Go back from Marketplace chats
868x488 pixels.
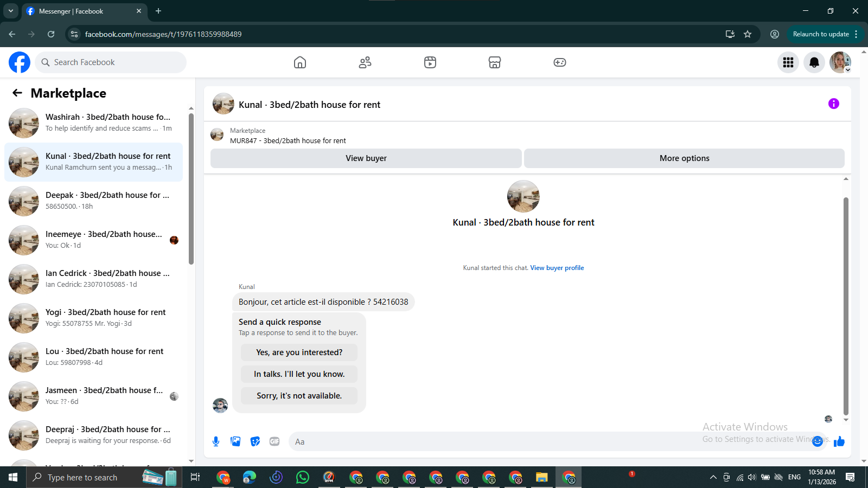tap(17, 93)
